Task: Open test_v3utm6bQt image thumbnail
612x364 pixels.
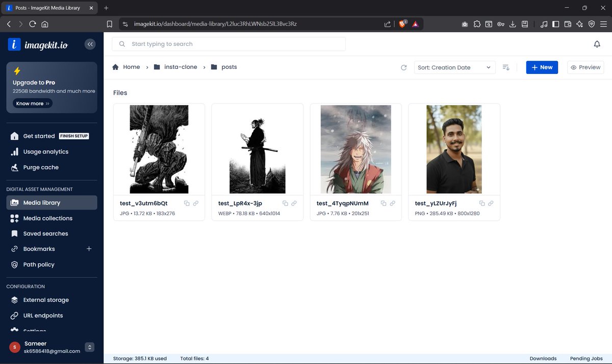Action: tap(159, 149)
